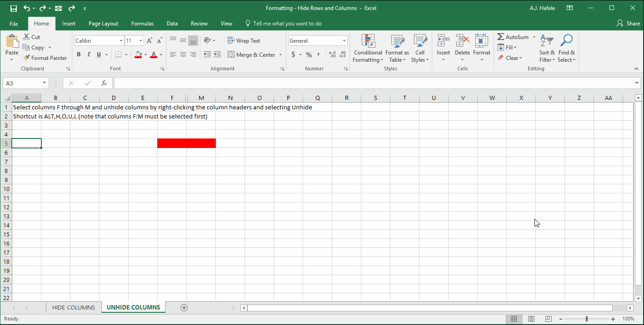Apply Percent Style format
The width and height of the screenshot is (644, 325).
click(309, 54)
